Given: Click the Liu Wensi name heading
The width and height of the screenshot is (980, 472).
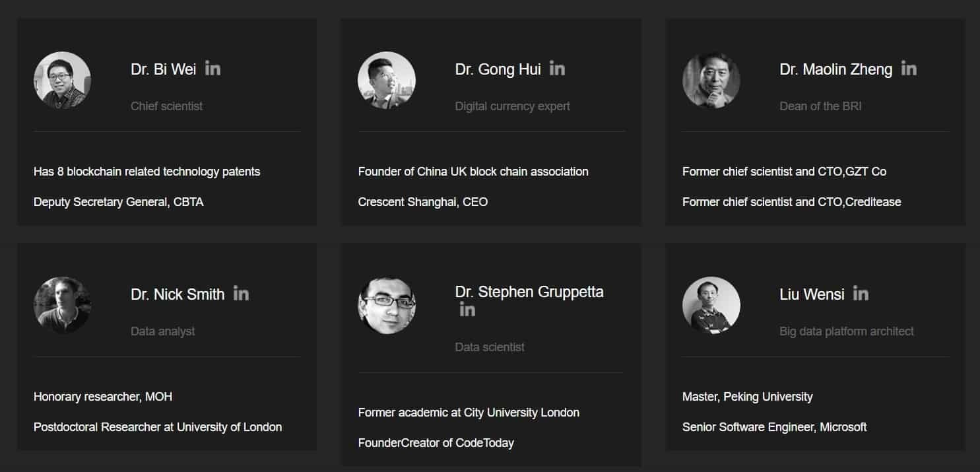Looking at the screenshot, I should pos(812,294).
